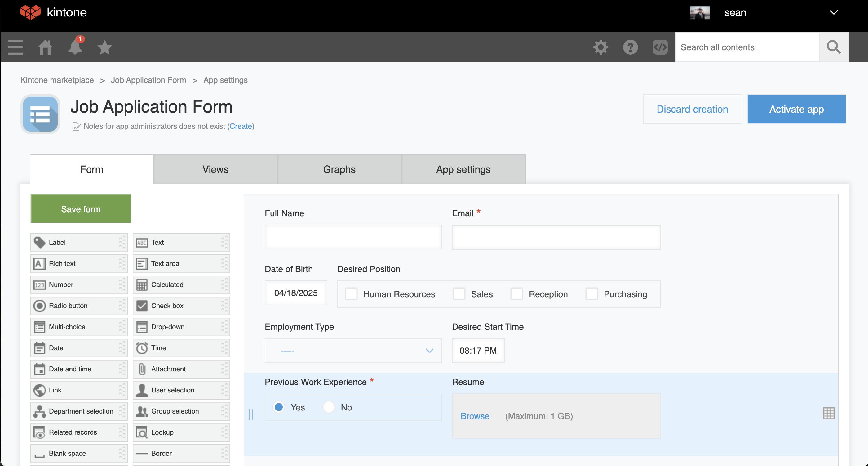Click the Full Name input field

[353, 237]
